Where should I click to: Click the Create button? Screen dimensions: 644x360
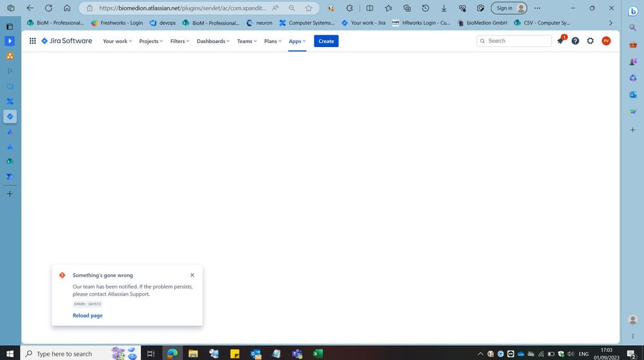point(326,41)
